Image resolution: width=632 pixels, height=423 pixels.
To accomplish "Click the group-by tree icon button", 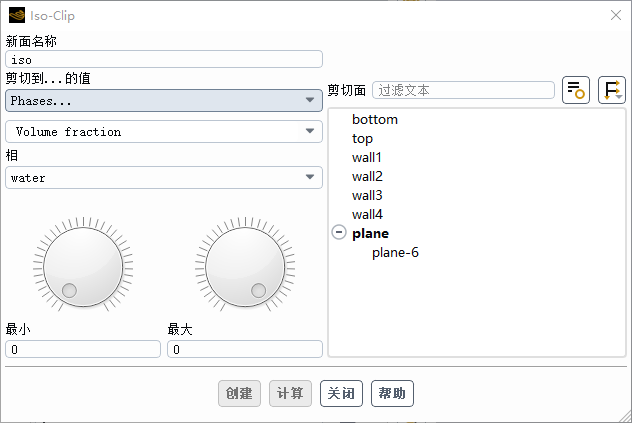I will [x=611, y=90].
